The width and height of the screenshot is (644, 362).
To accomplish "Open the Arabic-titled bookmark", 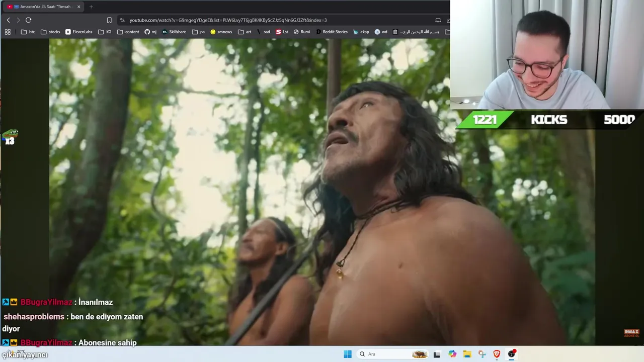I will coord(416,32).
